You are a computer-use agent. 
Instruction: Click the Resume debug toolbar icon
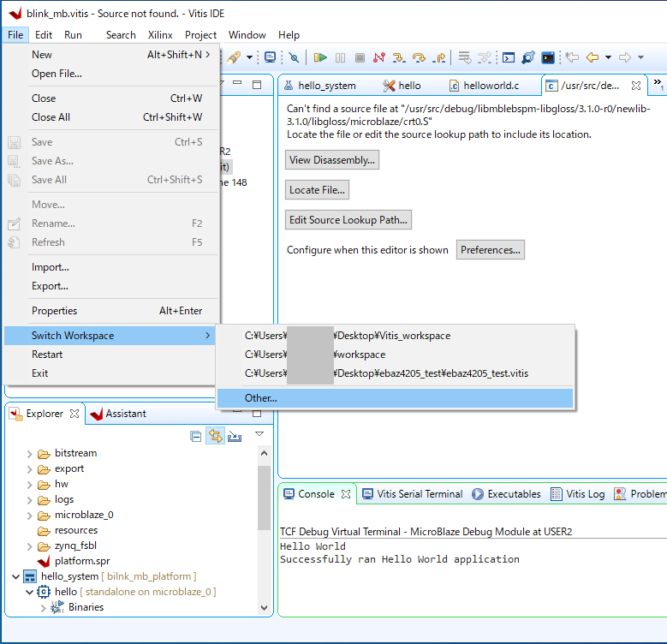(x=320, y=57)
